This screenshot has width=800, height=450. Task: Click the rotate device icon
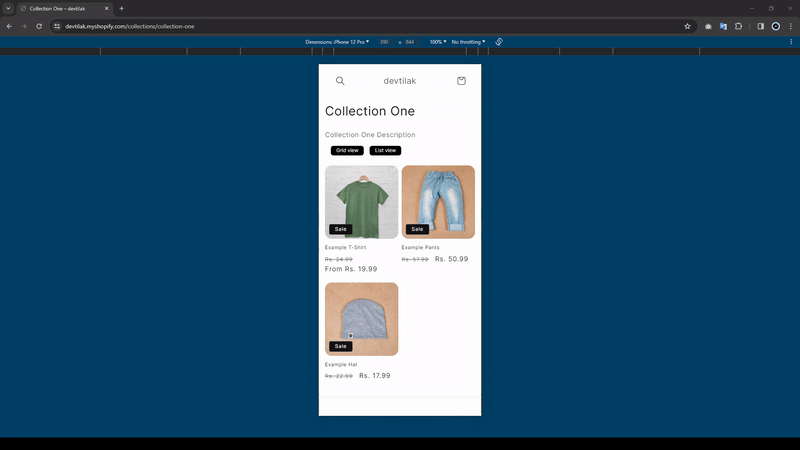[499, 42]
